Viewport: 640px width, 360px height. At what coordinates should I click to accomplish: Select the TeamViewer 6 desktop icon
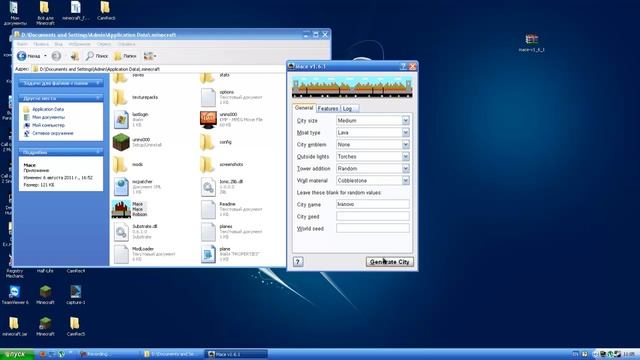[x=15, y=295]
